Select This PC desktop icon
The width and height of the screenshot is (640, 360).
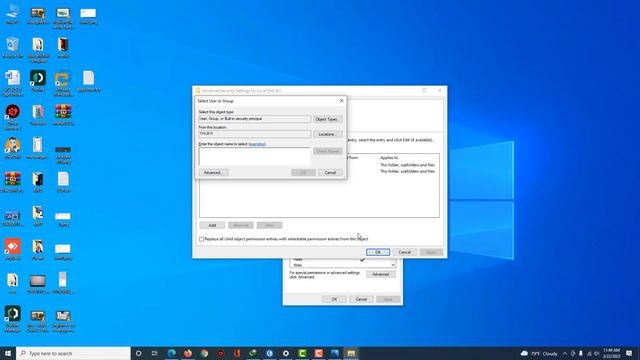coord(13,15)
